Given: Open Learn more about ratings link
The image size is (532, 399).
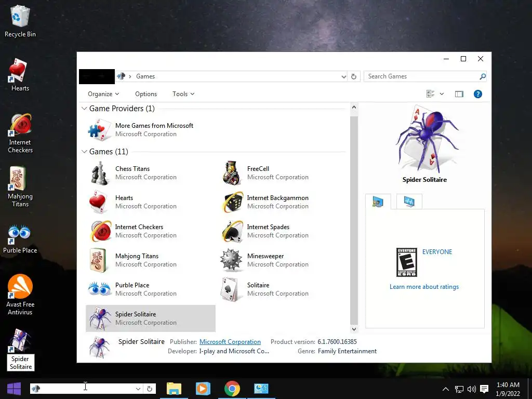Looking at the screenshot, I should click(424, 287).
